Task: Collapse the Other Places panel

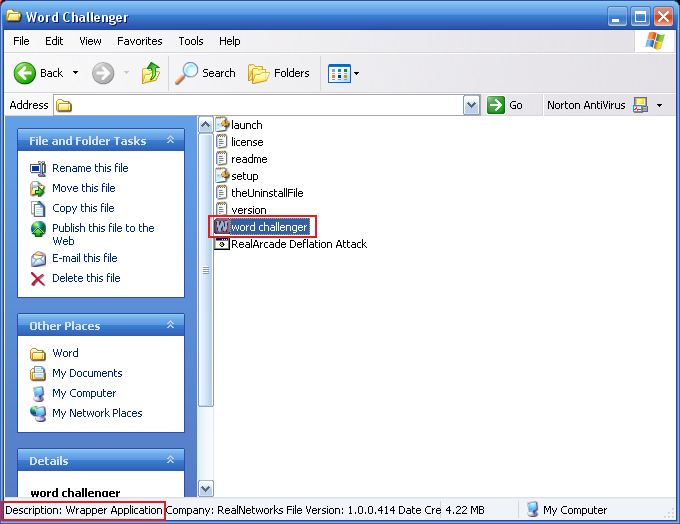Action: (x=170, y=325)
